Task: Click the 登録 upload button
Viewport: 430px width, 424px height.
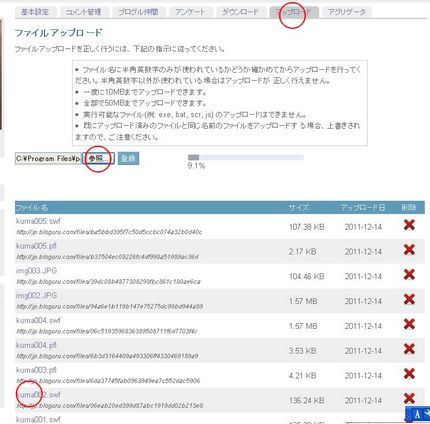Action: pyautogui.click(x=128, y=159)
